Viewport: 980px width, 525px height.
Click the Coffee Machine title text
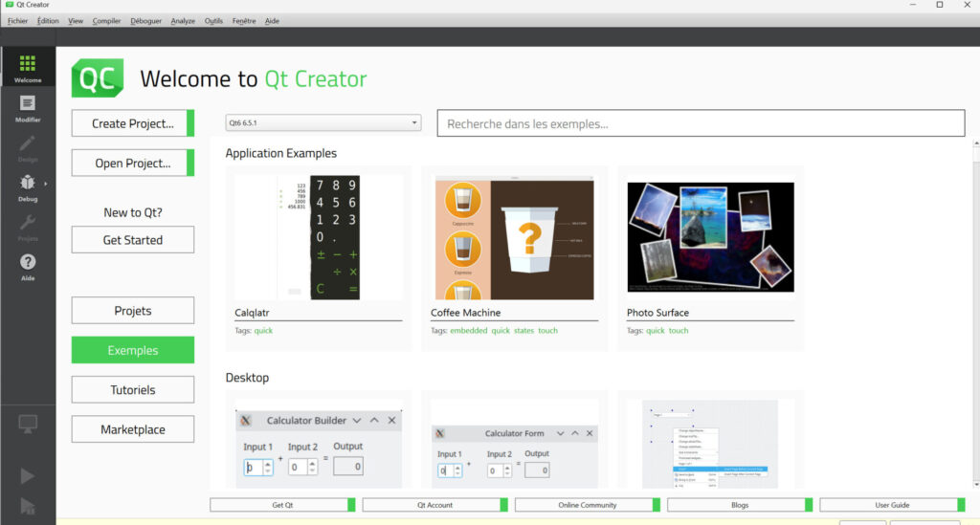pyautogui.click(x=466, y=312)
